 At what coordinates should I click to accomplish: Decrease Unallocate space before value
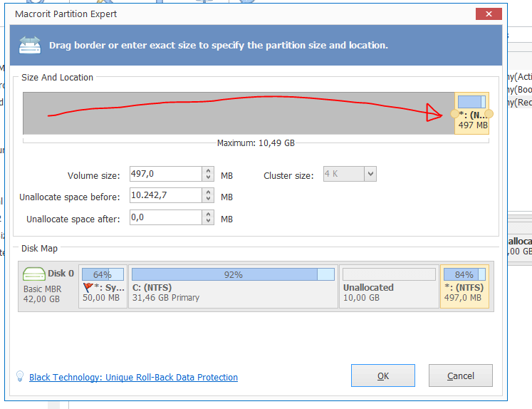pyautogui.click(x=208, y=199)
